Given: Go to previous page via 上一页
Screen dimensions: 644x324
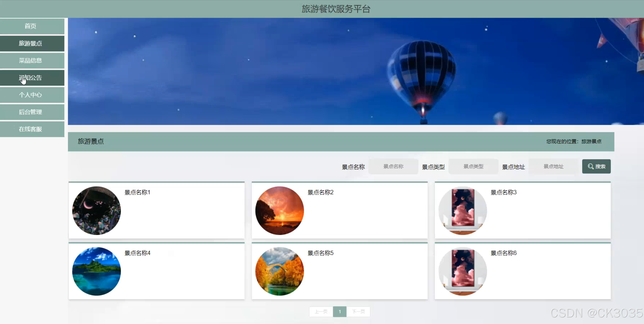Looking at the screenshot, I should (x=321, y=311).
